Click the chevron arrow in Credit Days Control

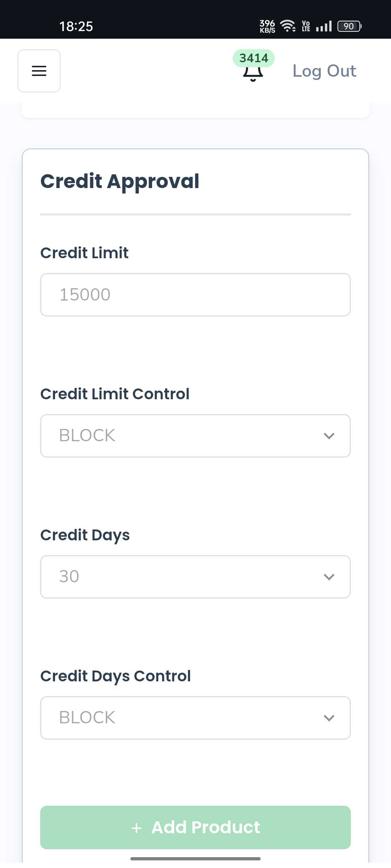click(x=329, y=718)
